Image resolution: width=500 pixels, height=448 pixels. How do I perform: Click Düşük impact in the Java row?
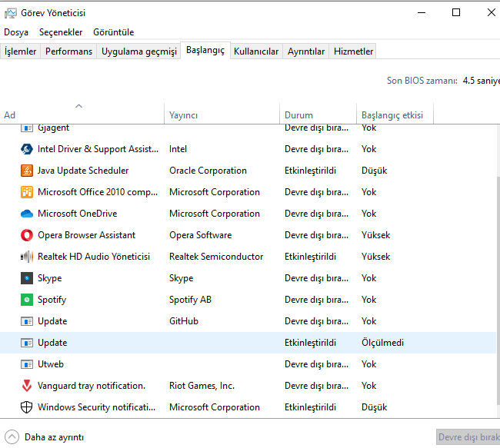coord(374,171)
